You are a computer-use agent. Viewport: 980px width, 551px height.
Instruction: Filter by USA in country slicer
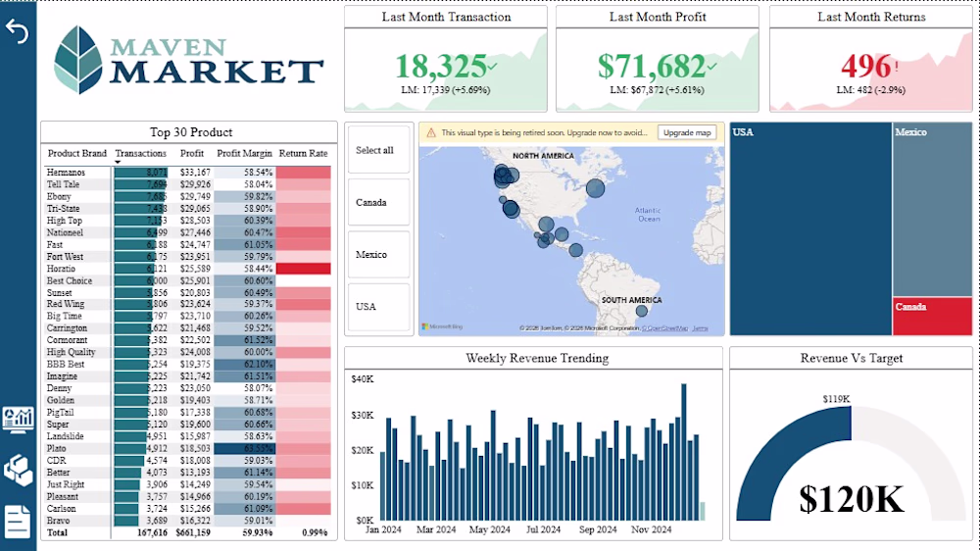tap(378, 307)
